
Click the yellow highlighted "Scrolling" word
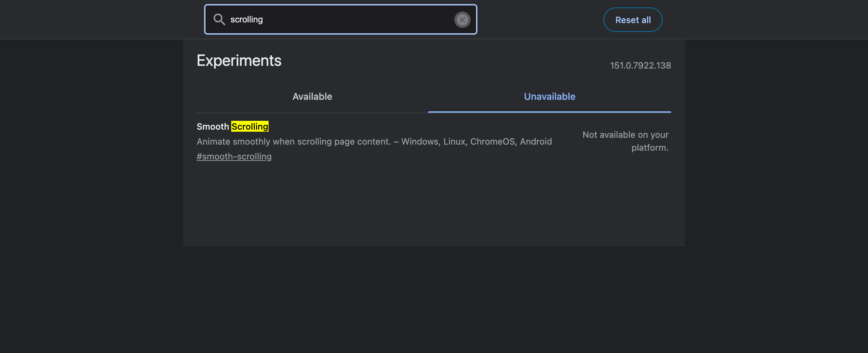(x=250, y=126)
